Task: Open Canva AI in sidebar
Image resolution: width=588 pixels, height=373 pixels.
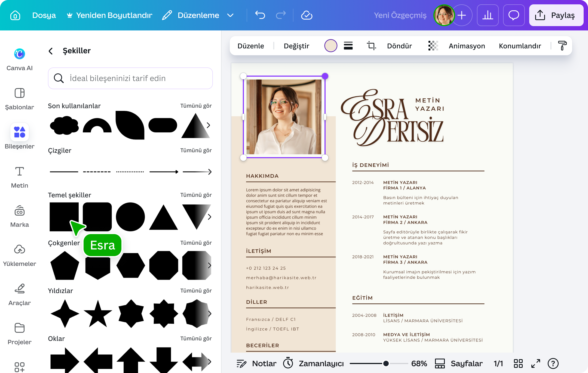Action: pos(20,60)
